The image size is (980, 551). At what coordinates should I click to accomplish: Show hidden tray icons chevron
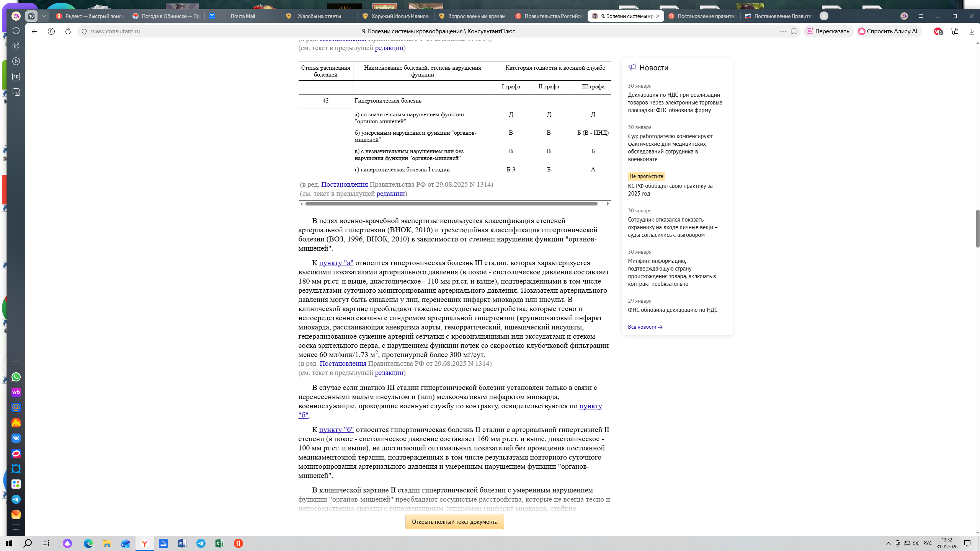(888, 543)
